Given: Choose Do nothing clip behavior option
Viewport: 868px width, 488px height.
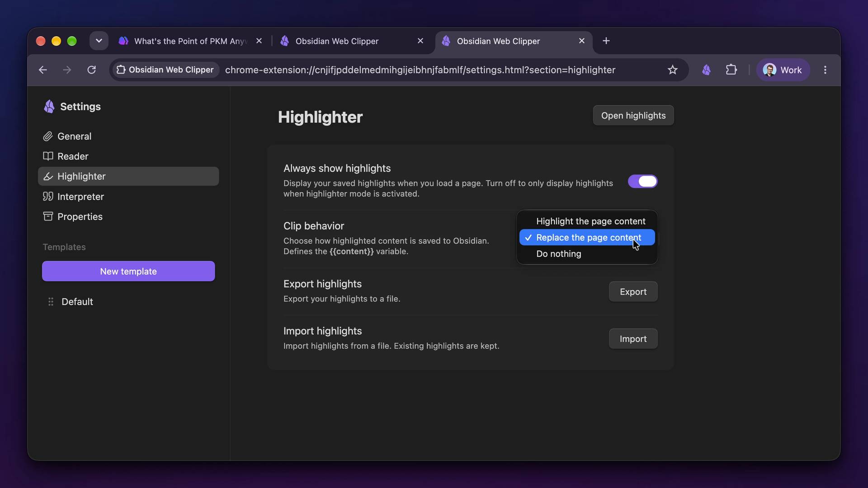Looking at the screenshot, I should (x=587, y=254).
